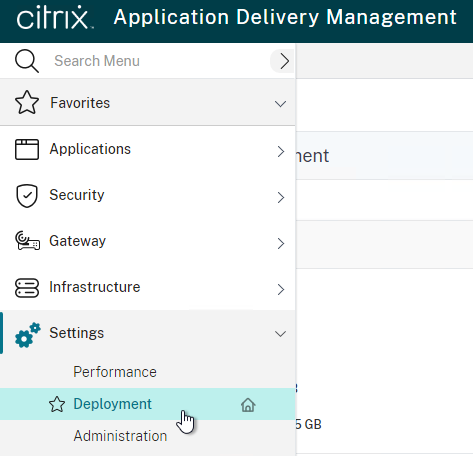Collapse the menu with the arrow button
473x456 pixels.
tap(283, 61)
